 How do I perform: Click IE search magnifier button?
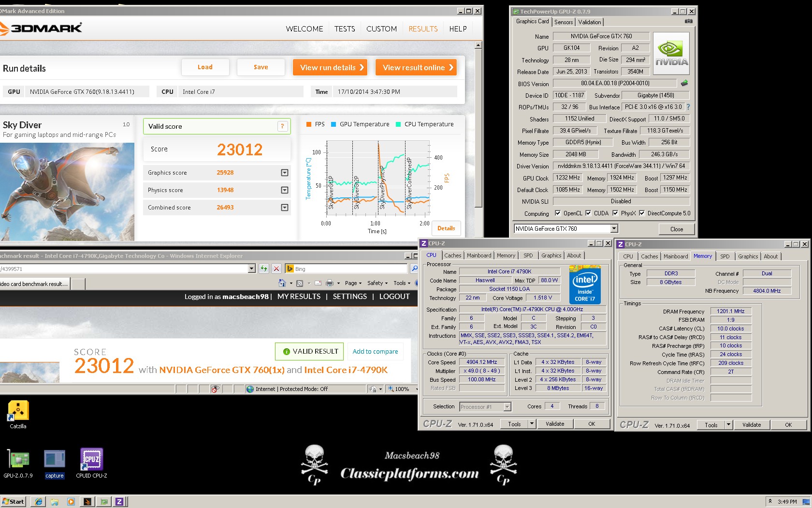[414, 269]
